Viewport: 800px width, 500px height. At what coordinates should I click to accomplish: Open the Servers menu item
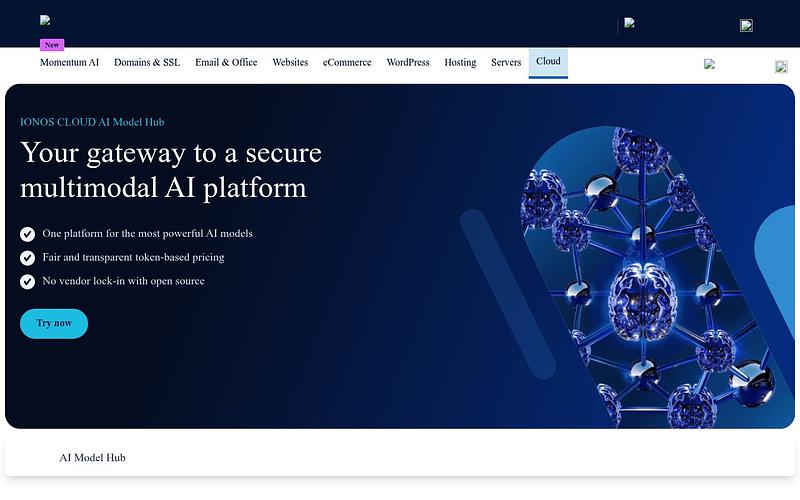tap(506, 63)
